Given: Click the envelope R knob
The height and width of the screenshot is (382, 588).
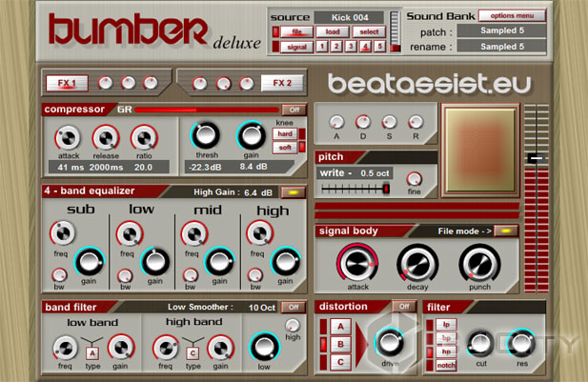Looking at the screenshot, I should coord(416,122).
